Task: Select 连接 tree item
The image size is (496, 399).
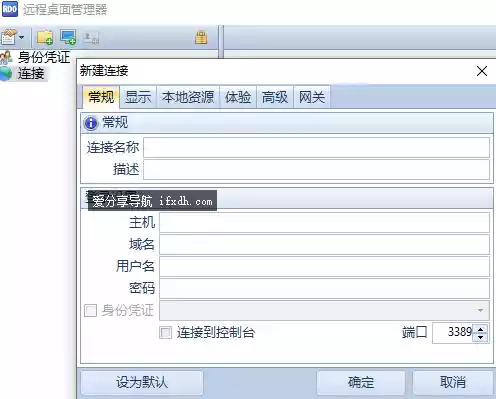Action: click(31, 73)
